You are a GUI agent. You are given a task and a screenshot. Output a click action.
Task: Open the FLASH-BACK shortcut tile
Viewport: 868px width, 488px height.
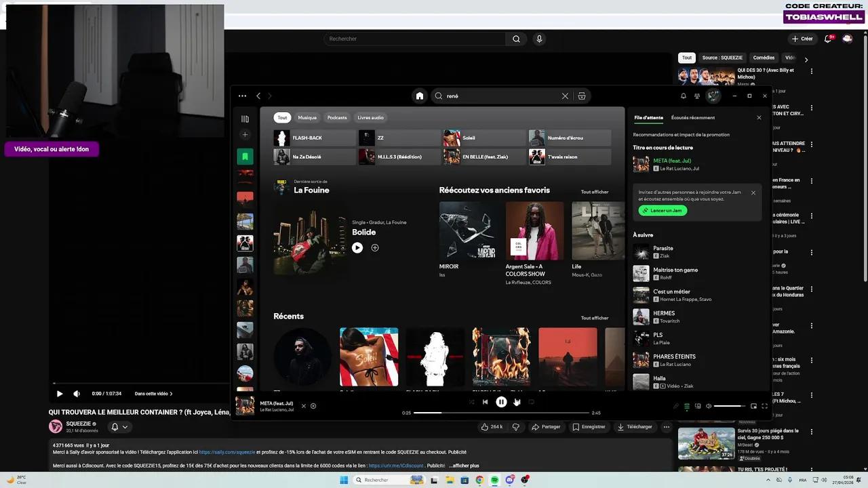click(315, 138)
